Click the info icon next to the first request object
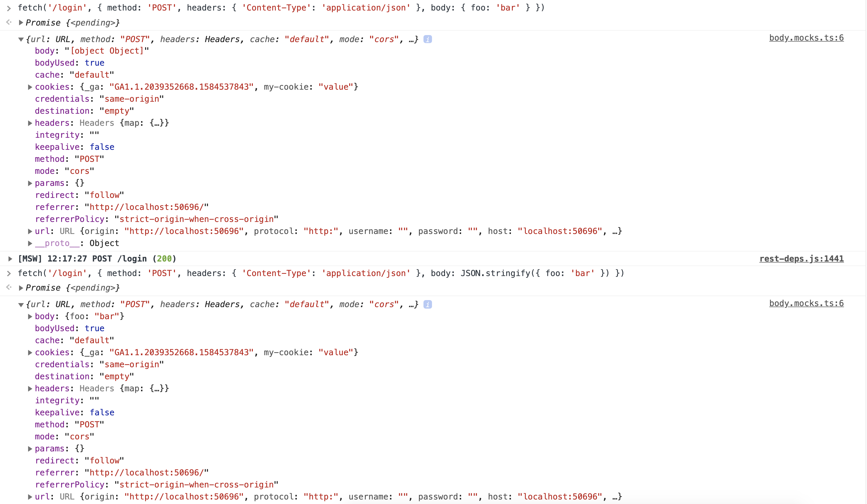Screen dimensions: 867x504 click(428, 39)
